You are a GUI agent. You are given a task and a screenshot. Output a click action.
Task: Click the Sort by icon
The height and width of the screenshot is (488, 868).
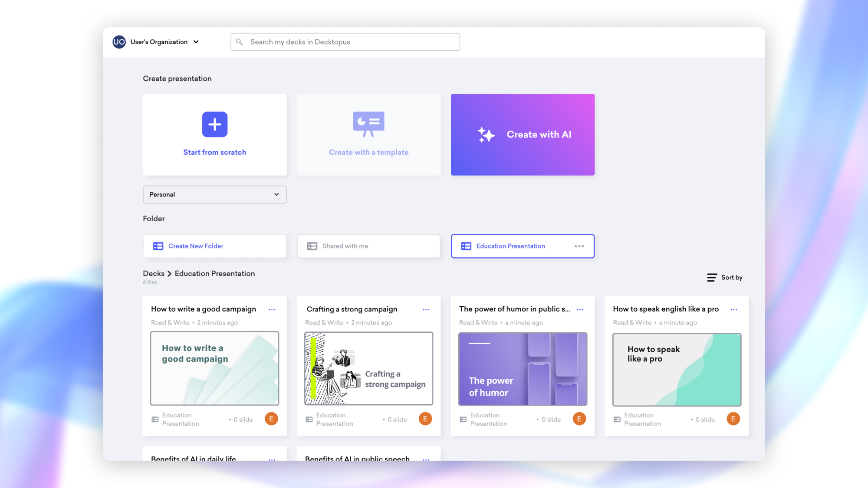[712, 276]
